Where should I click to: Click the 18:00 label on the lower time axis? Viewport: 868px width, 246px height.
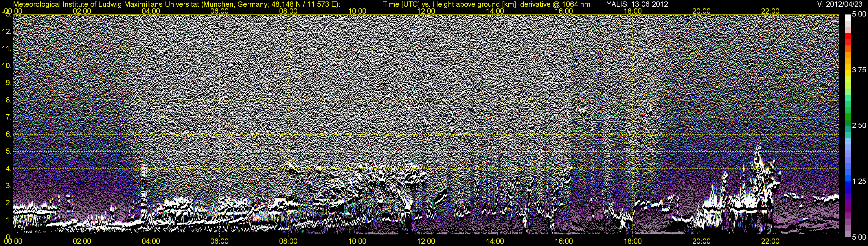[632, 241]
